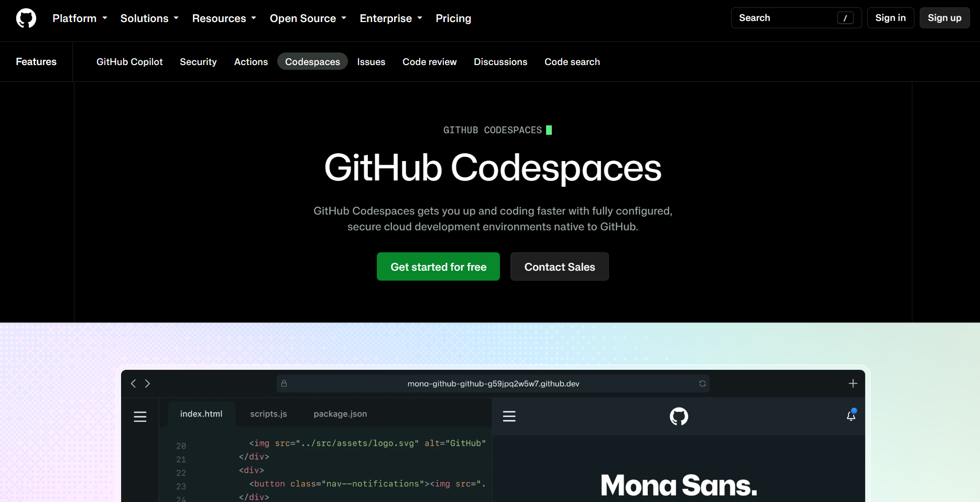Image resolution: width=980 pixels, height=502 pixels.
Task: Click the Sign in button
Action: pyautogui.click(x=890, y=18)
